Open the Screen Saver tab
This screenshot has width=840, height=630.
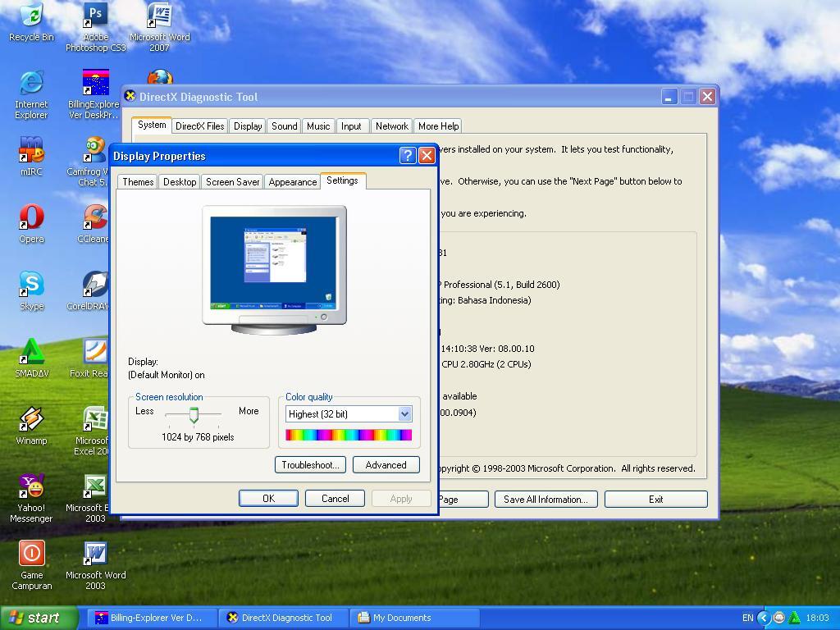[232, 181]
